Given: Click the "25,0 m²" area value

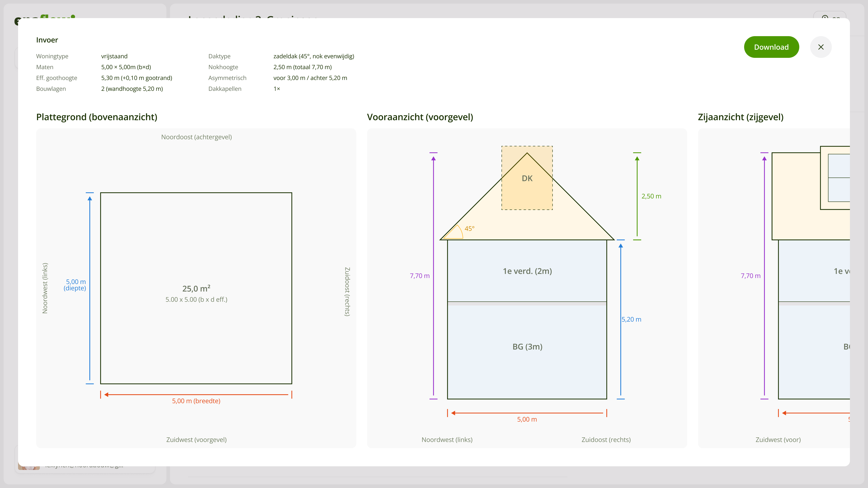Looking at the screenshot, I should [x=196, y=289].
